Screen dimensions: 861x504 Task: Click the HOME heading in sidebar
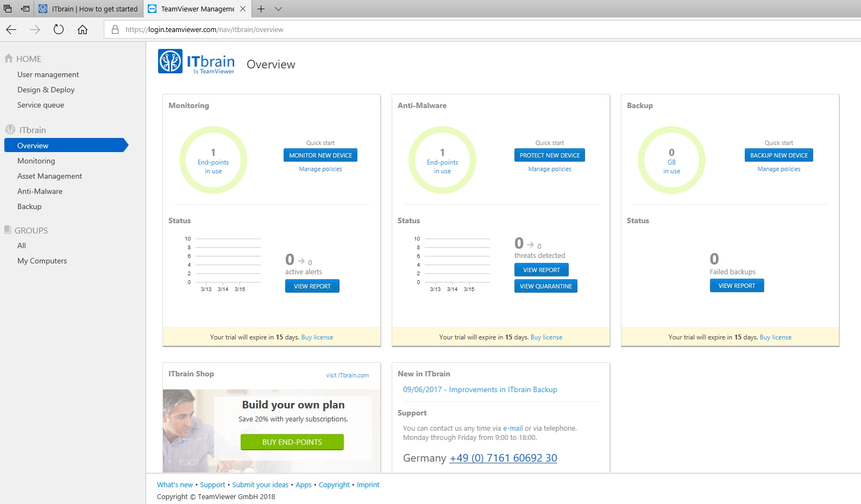click(29, 59)
